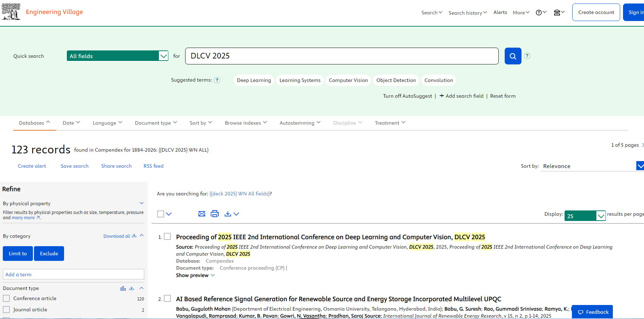Open the institution building icon menu

point(559,13)
